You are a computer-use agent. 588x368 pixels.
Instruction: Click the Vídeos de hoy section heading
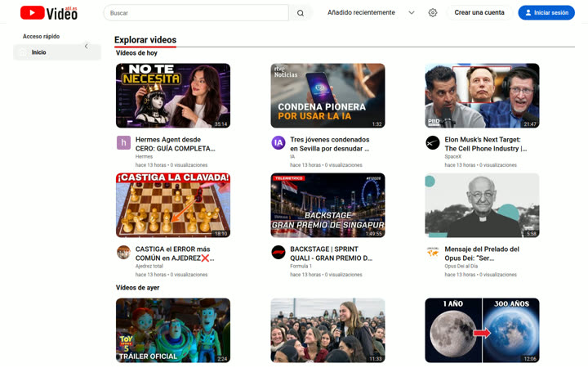pyautogui.click(x=136, y=53)
